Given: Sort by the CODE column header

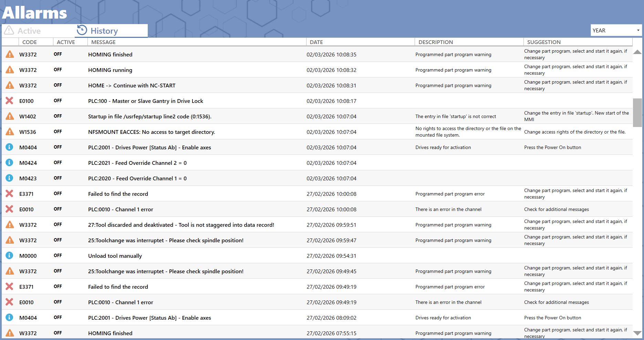Looking at the screenshot, I should 36,42.
